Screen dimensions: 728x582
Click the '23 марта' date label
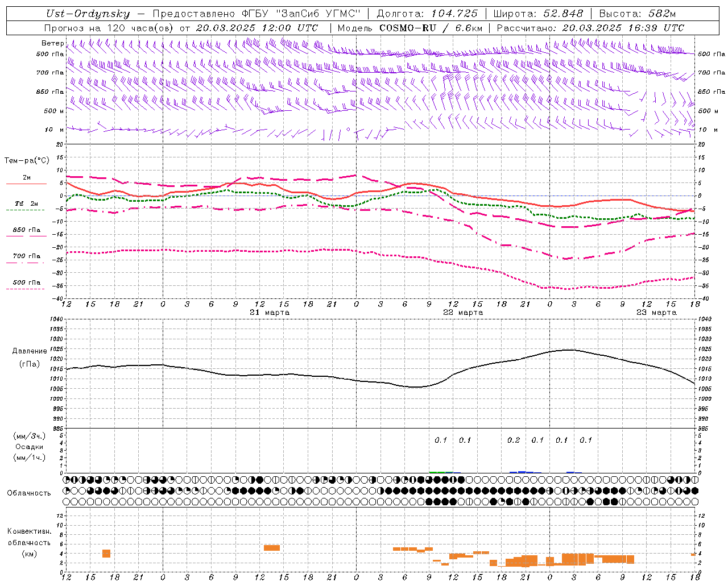pyautogui.click(x=656, y=313)
